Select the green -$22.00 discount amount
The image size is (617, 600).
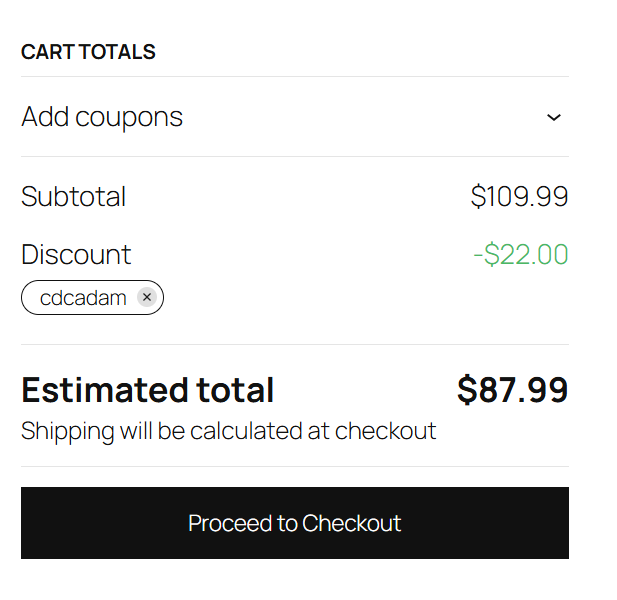tap(520, 254)
